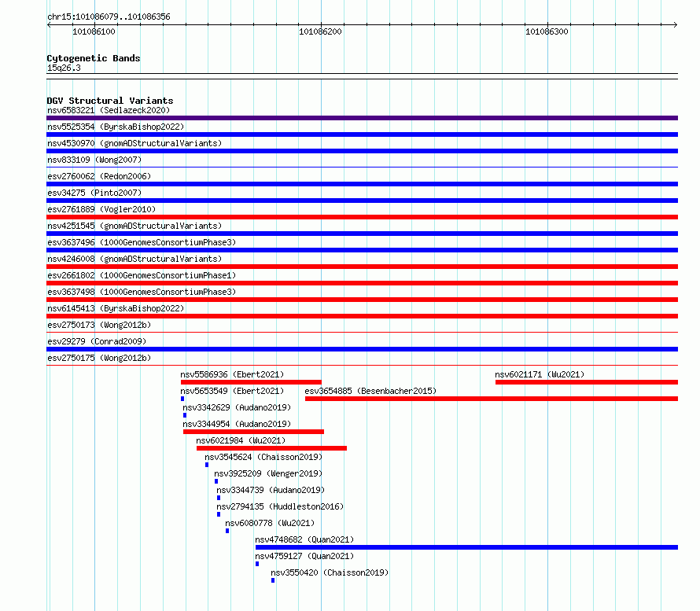Select nsv4748682 (Quan2021) label
This screenshot has height=611, width=700.
[x=304, y=539]
